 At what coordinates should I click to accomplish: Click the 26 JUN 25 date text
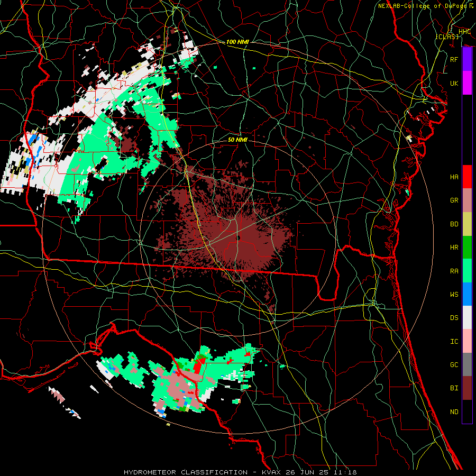point(306,472)
